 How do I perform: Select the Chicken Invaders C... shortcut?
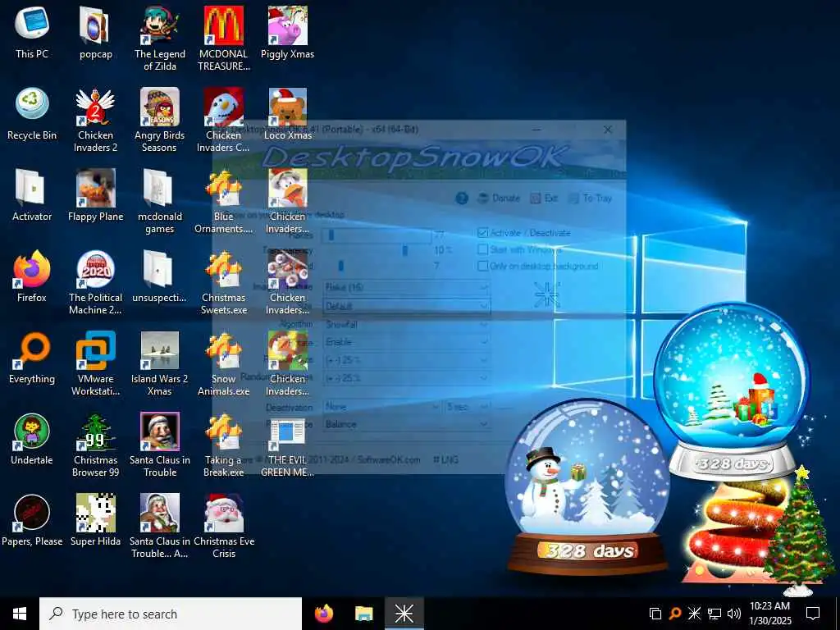[x=223, y=120]
